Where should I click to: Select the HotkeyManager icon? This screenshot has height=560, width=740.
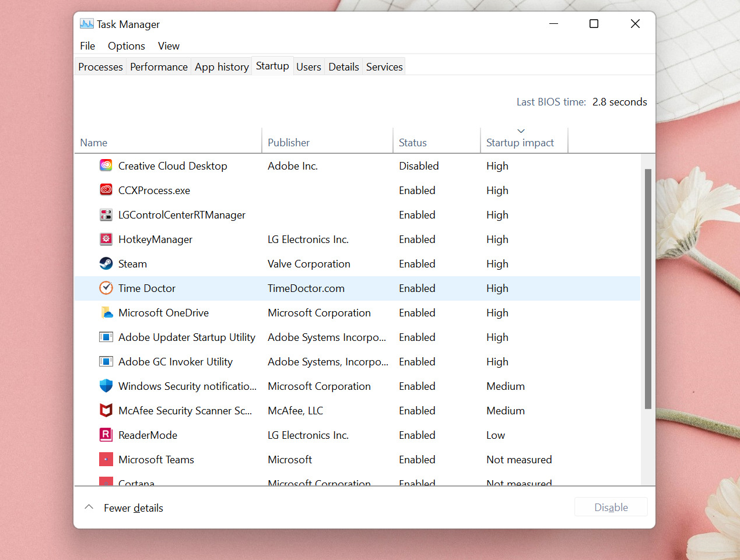(106, 239)
